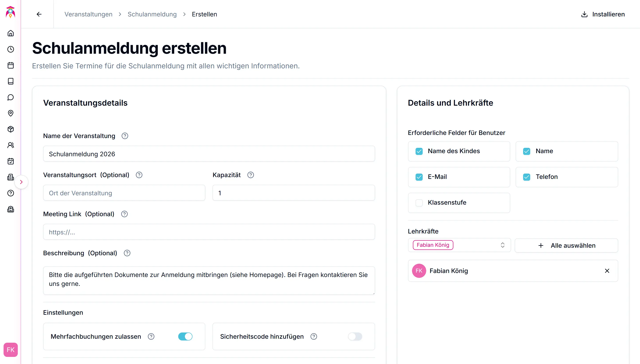The height and width of the screenshot is (364, 640).
Task: Click the Installieren button
Action: 603,14
